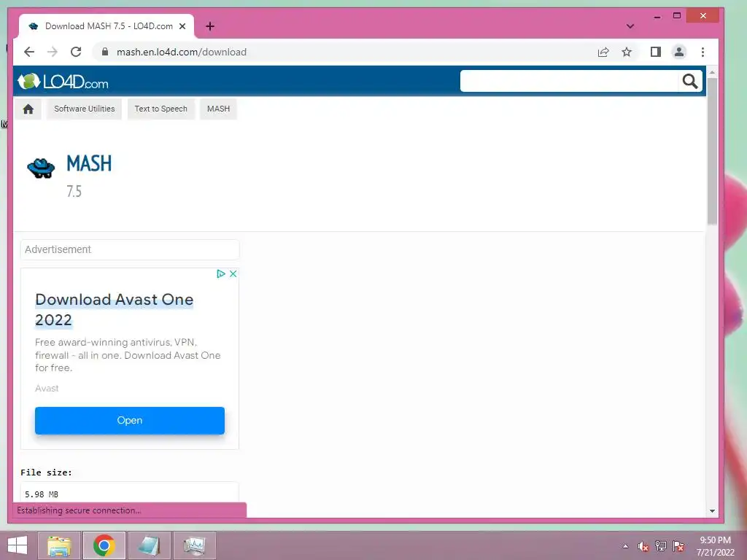Click the Avast advertiser label

pyautogui.click(x=47, y=389)
